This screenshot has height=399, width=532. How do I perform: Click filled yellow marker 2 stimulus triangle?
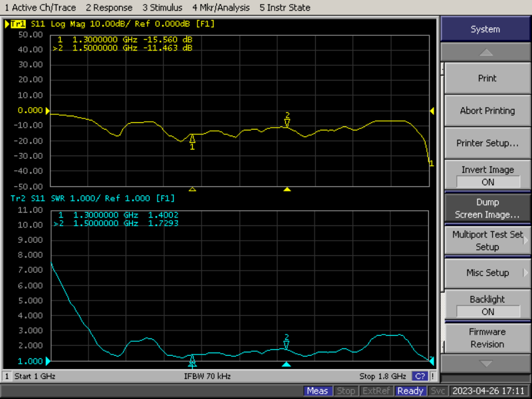tap(287, 190)
